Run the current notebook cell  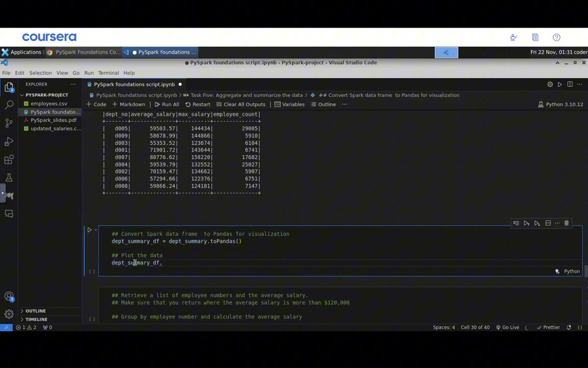pyautogui.click(x=89, y=229)
